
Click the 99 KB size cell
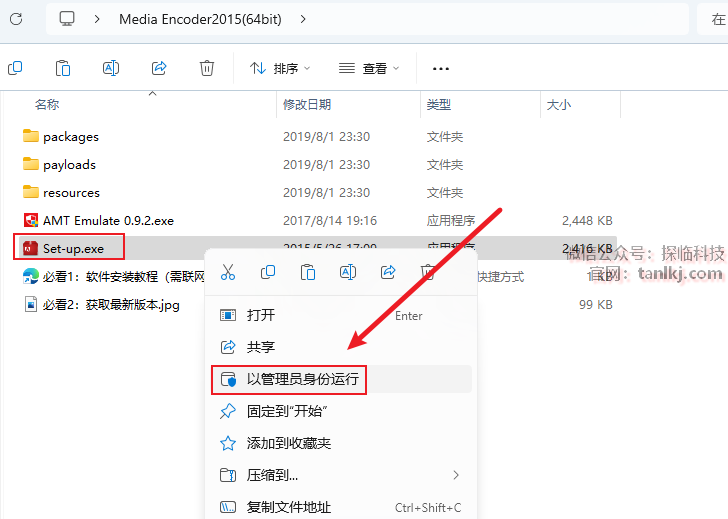[596, 305]
